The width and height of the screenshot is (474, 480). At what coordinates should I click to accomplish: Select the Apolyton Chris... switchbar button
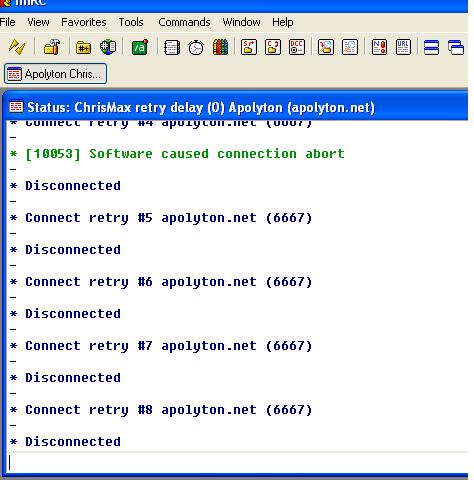point(55,74)
